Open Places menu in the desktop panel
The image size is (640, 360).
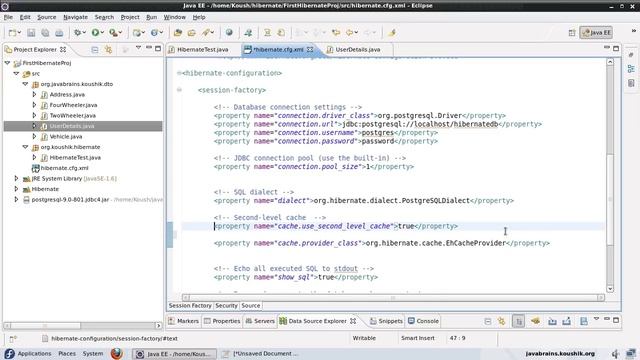coord(67,353)
